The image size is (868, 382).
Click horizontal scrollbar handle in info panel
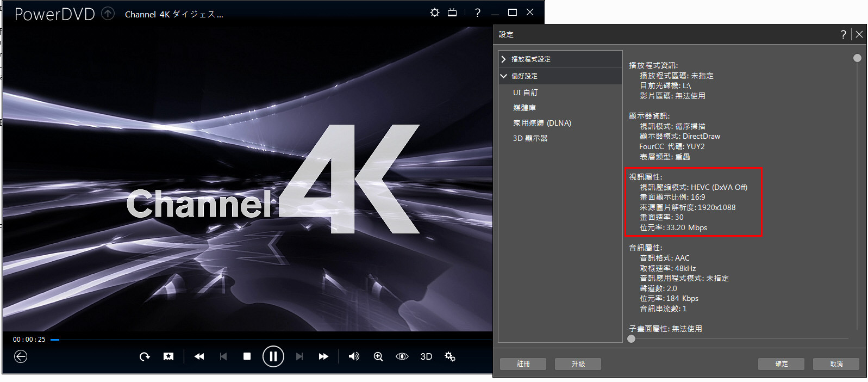pos(631,338)
